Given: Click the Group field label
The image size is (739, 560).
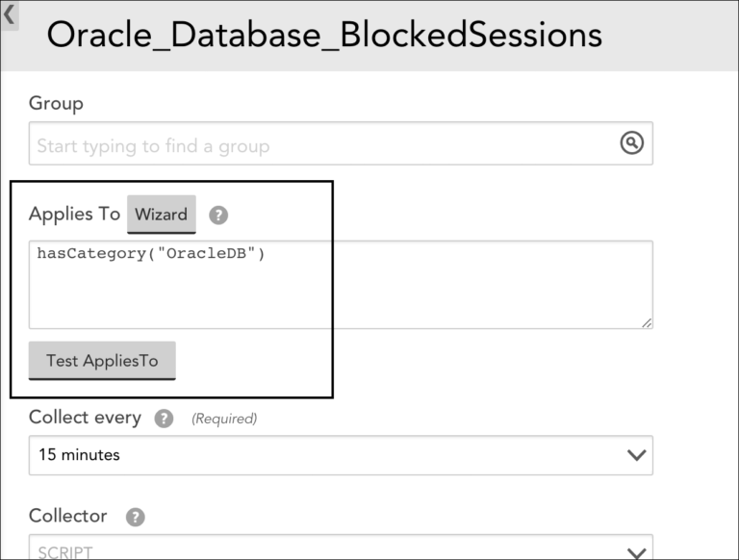Looking at the screenshot, I should point(56,103).
